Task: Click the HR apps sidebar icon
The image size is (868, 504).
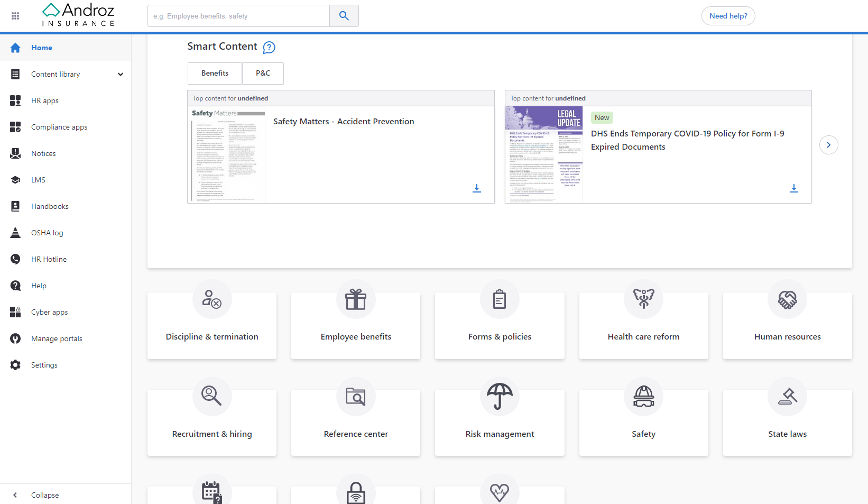Action: click(15, 100)
